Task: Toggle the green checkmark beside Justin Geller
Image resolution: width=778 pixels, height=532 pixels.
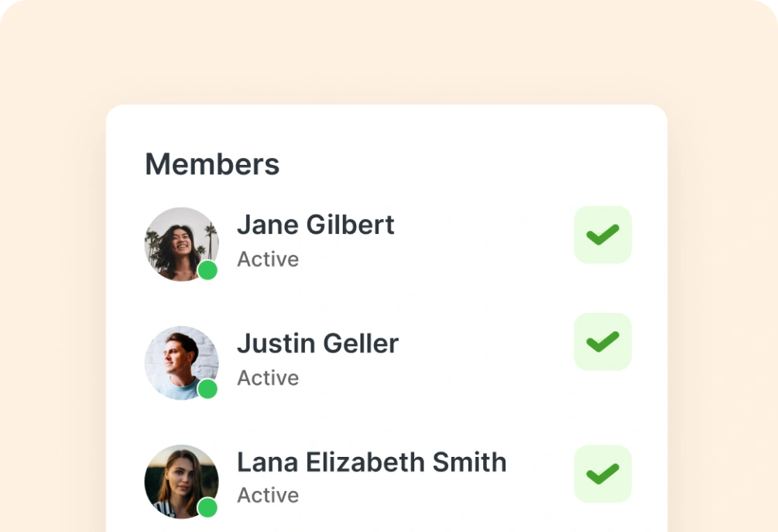Action: pyautogui.click(x=602, y=342)
